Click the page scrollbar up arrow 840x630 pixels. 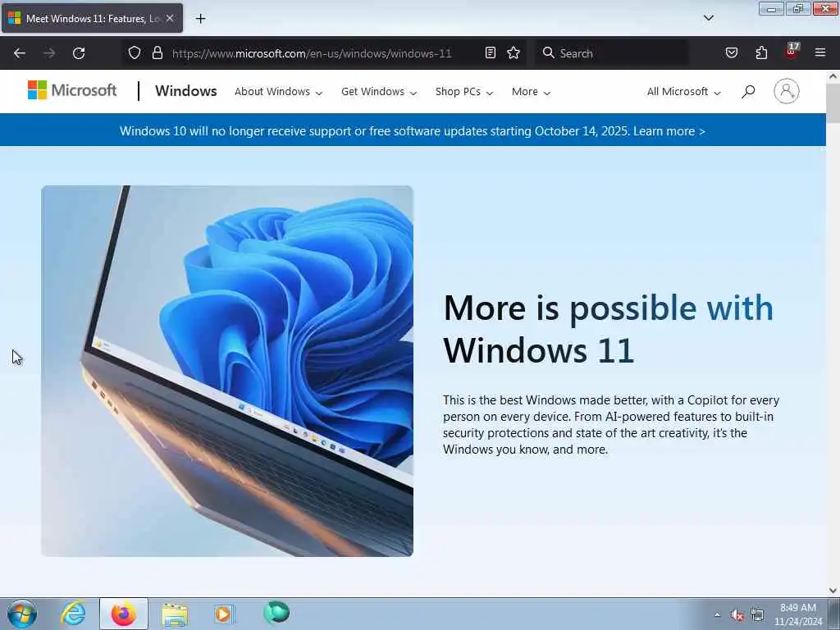pyautogui.click(x=833, y=76)
